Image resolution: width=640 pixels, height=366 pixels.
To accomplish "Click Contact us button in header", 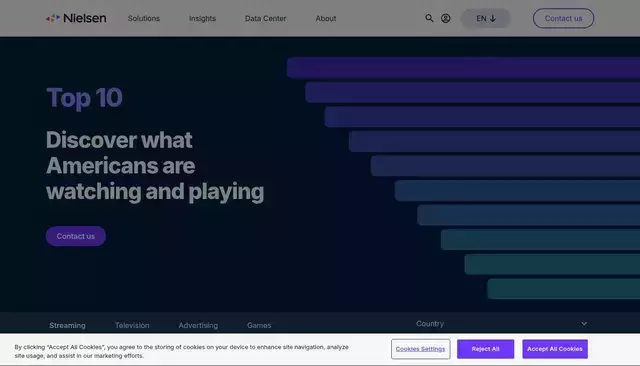I will coord(563,18).
